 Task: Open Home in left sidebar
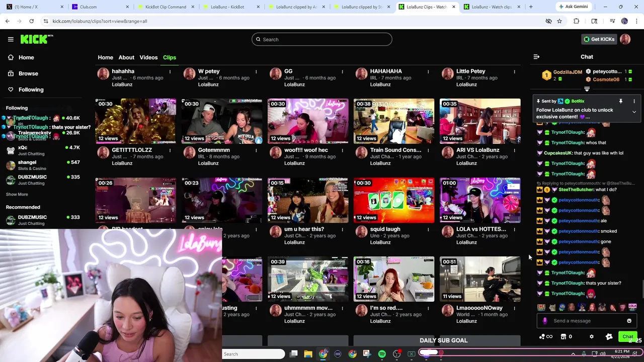[20, 57]
